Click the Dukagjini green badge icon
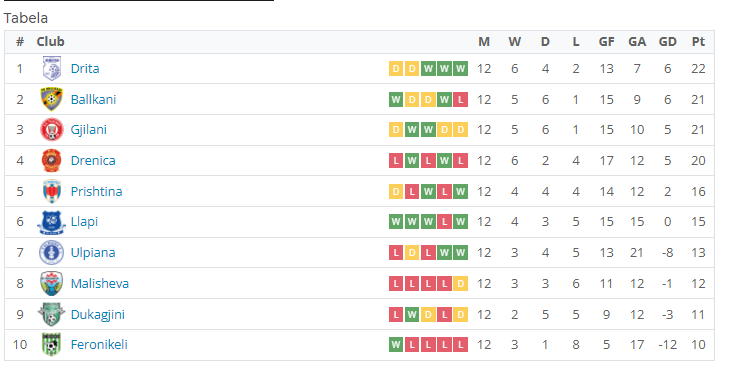Screen dimensions: 755x371 coord(52,314)
